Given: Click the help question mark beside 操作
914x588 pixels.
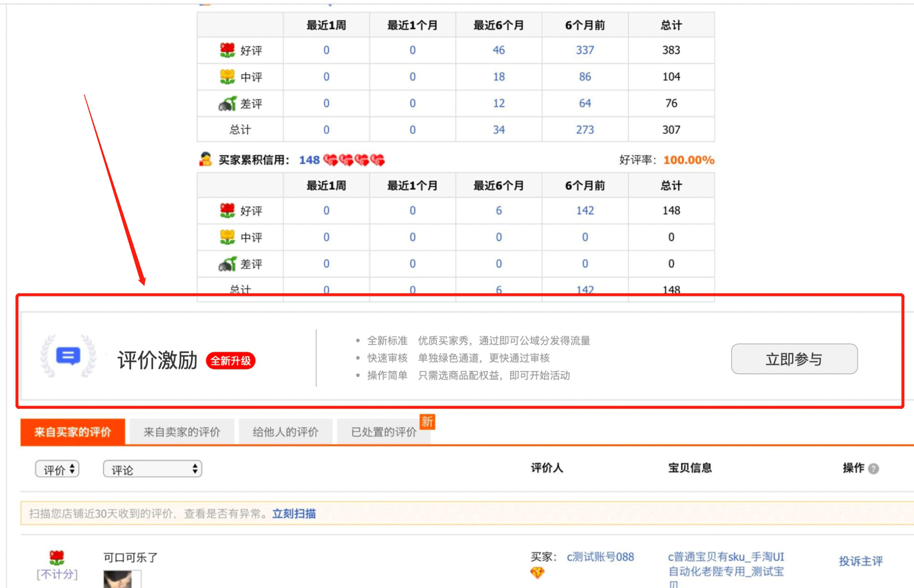Looking at the screenshot, I should click(874, 469).
